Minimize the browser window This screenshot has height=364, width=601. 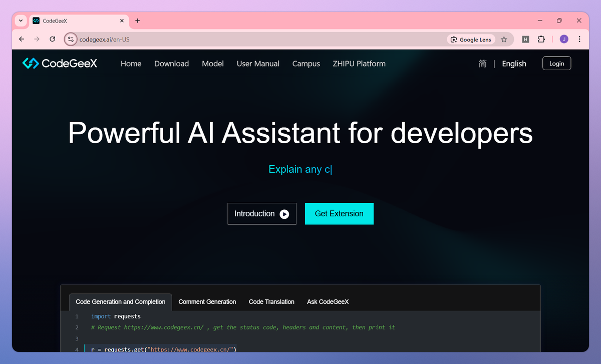(x=540, y=21)
